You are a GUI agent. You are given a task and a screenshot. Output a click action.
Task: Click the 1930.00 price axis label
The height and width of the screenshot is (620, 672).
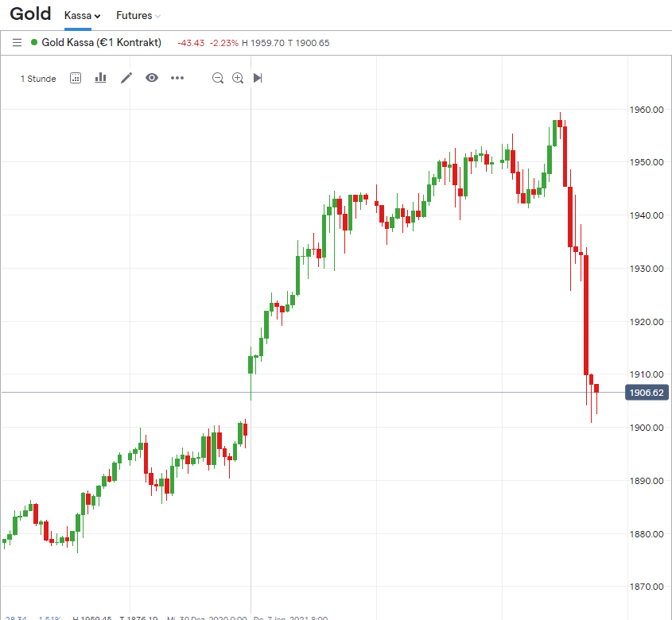[647, 269]
